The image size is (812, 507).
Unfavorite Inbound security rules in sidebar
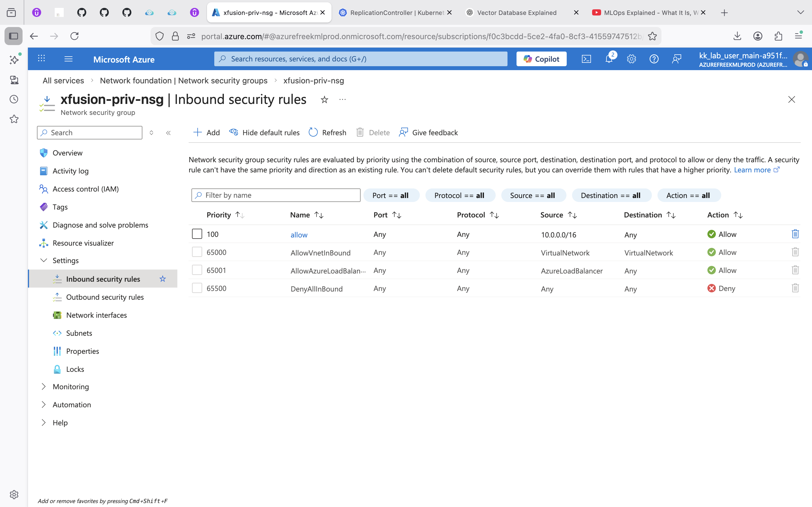click(163, 279)
